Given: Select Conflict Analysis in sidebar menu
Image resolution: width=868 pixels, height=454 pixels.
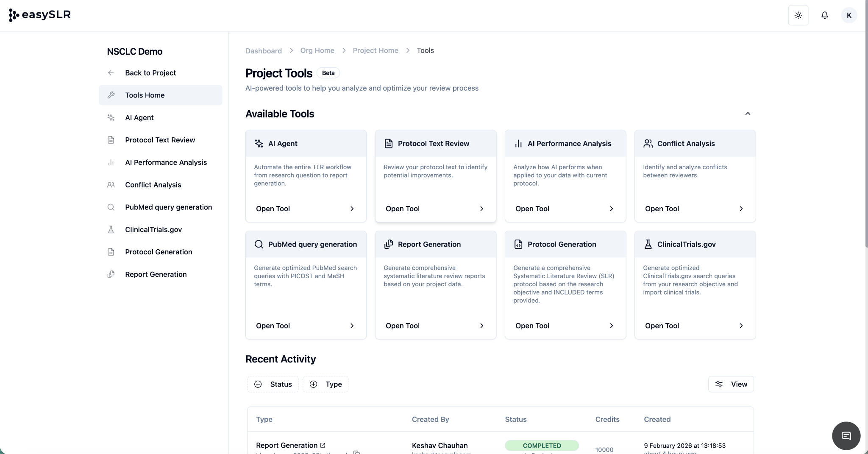Looking at the screenshot, I should (153, 185).
